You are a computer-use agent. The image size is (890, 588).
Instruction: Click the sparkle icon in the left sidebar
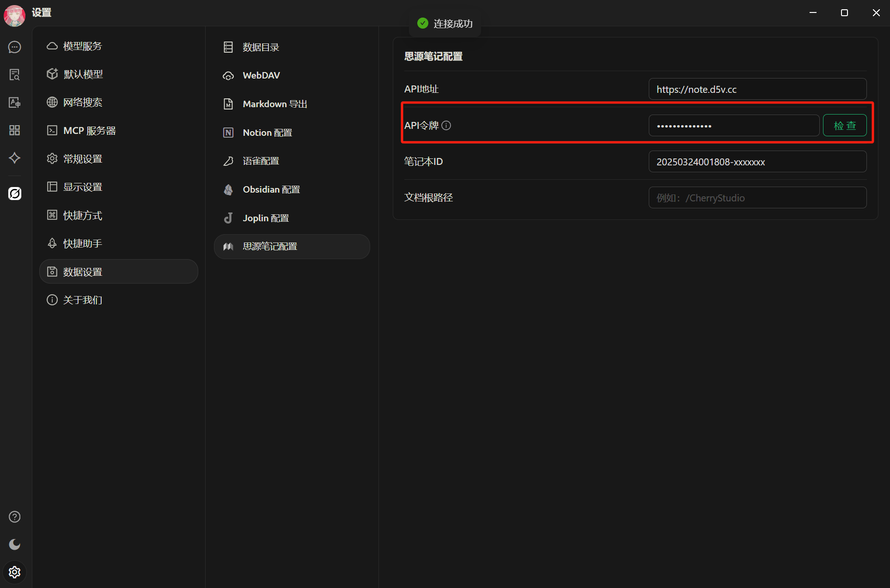tap(15, 158)
